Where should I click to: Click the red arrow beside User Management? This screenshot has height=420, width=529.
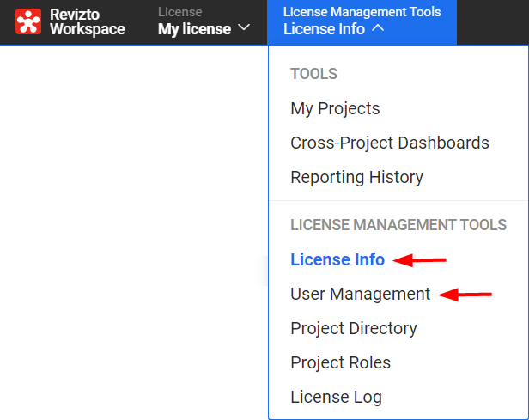pyautogui.click(x=465, y=295)
